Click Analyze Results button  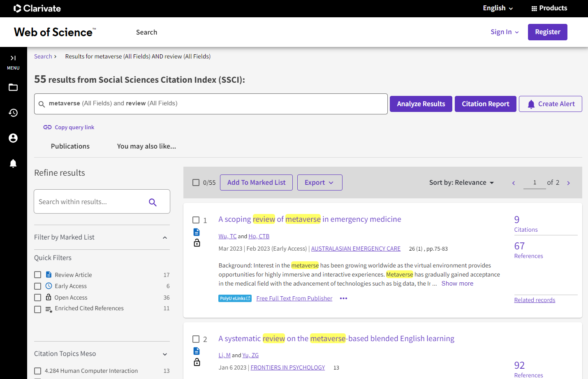point(421,104)
